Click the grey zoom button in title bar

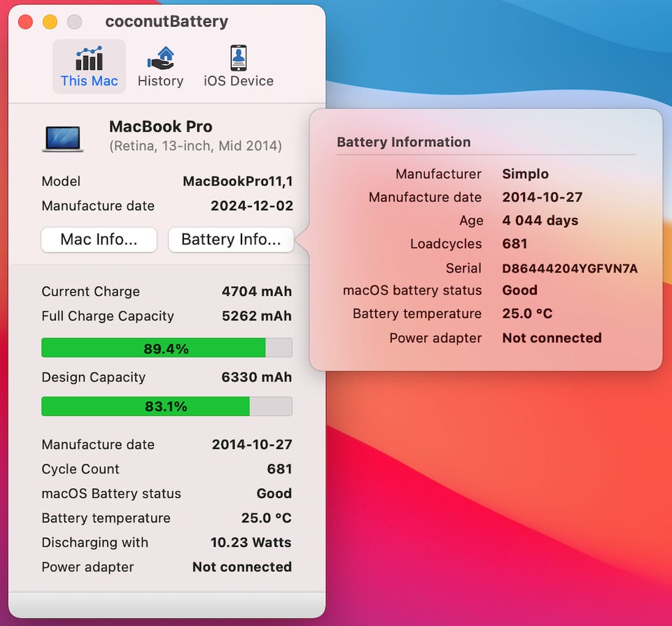click(x=74, y=22)
